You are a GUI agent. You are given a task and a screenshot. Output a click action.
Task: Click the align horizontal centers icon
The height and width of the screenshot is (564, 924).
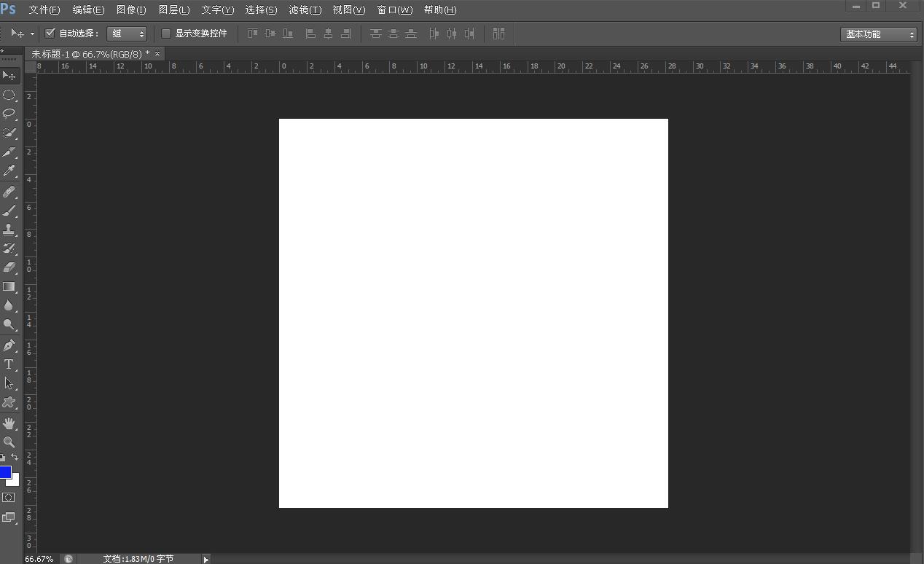[328, 34]
